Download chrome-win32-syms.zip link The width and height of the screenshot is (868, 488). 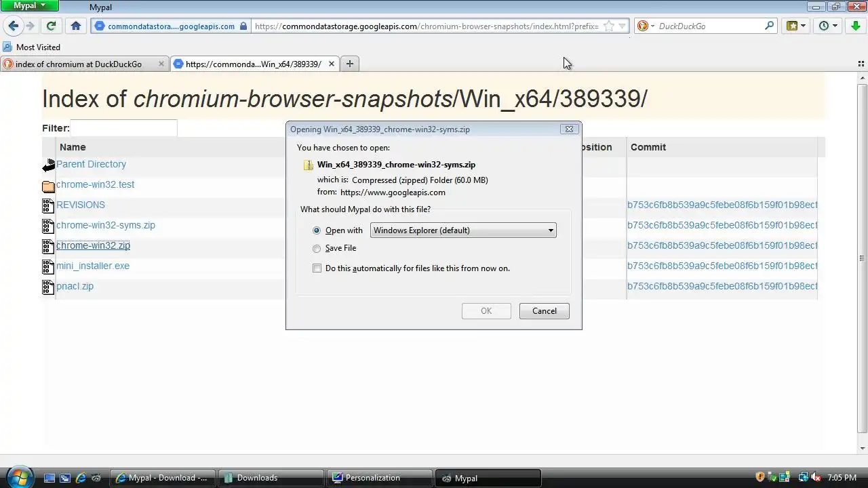coord(106,225)
